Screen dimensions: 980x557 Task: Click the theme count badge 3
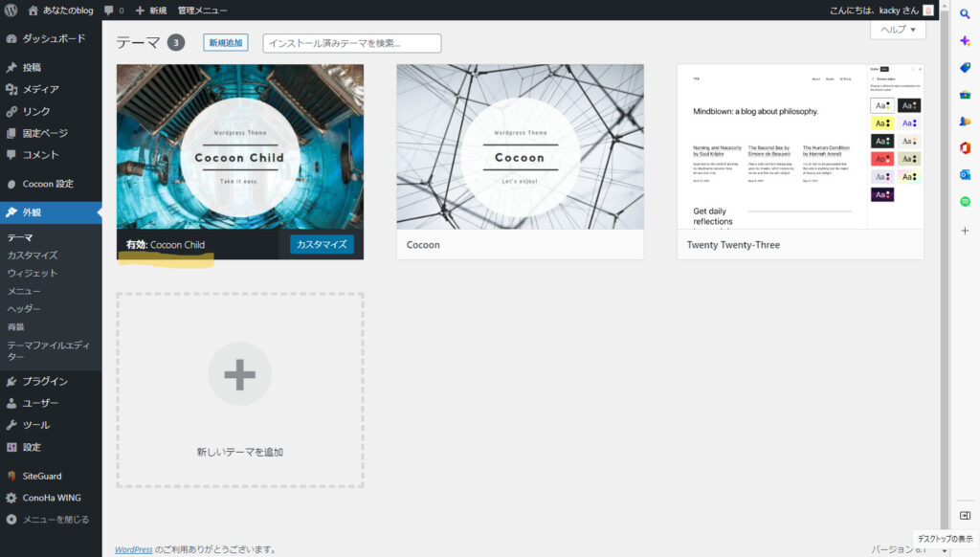(x=176, y=42)
